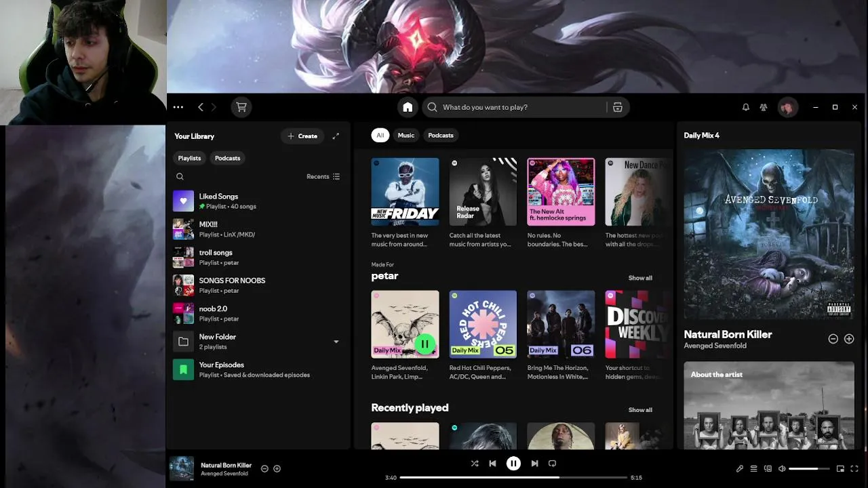Viewport: 868px width, 488px height.
Task: Seek in the song progress bar
Action: pyautogui.click(x=513, y=477)
